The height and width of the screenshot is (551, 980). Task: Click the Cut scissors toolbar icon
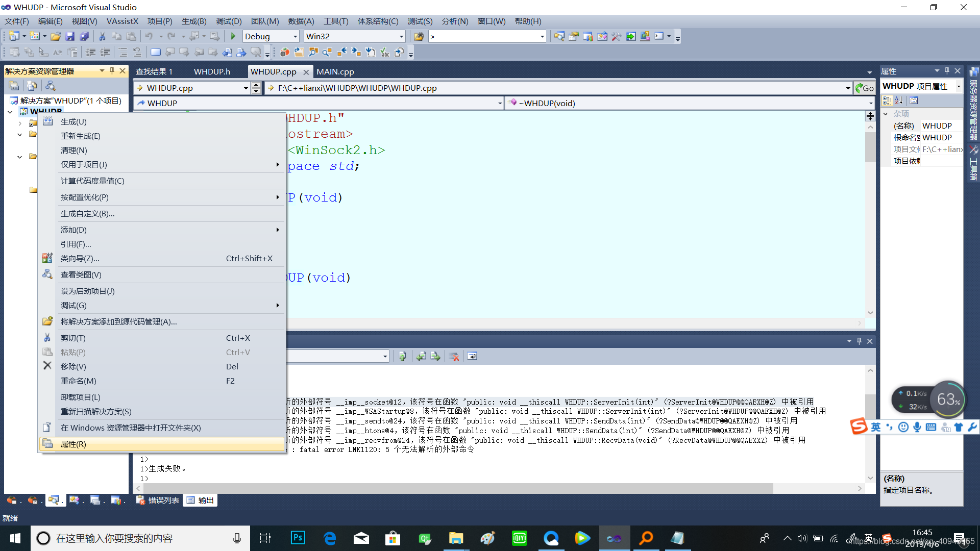(x=102, y=36)
